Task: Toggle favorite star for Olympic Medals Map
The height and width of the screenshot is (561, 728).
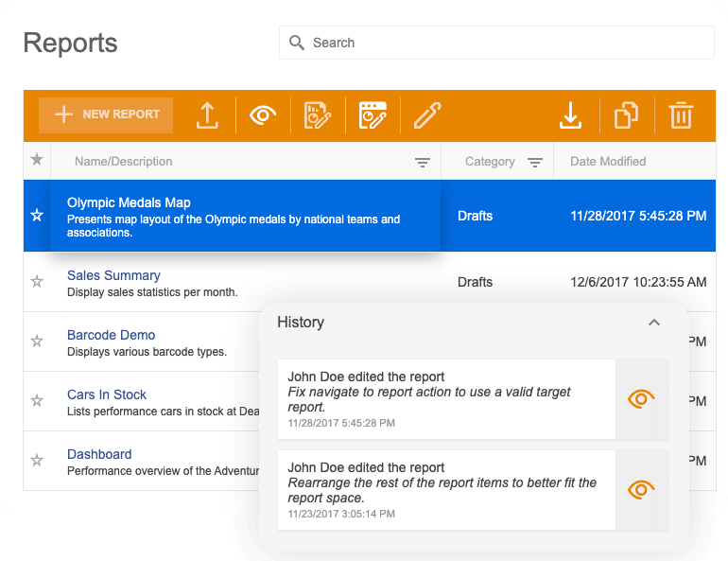Action: [x=37, y=216]
